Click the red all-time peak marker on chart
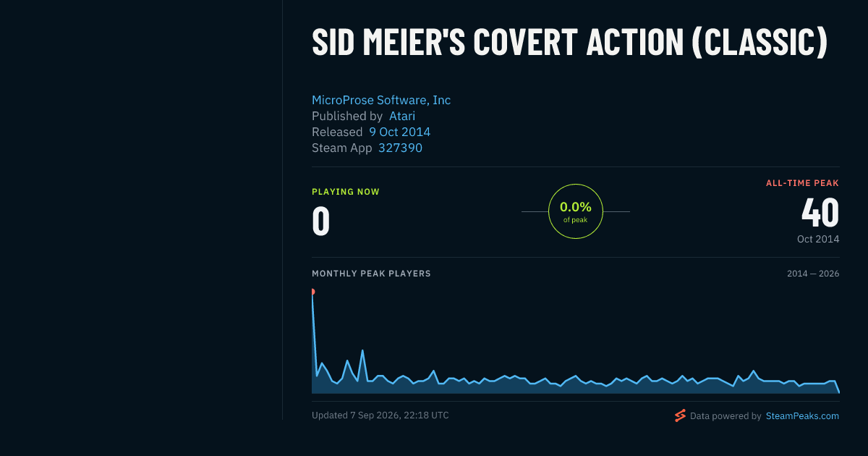This screenshot has width=868, height=456. click(312, 292)
